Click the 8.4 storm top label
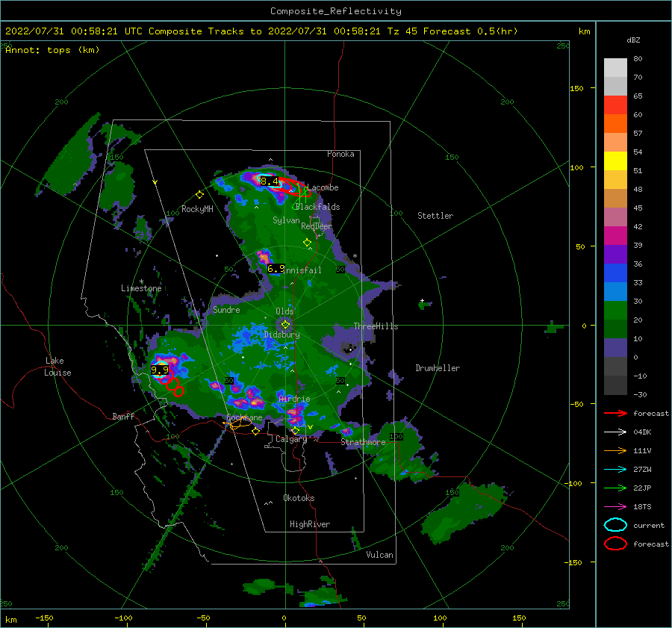Viewport: 672px width, 628px height. click(x=269, y=181)
